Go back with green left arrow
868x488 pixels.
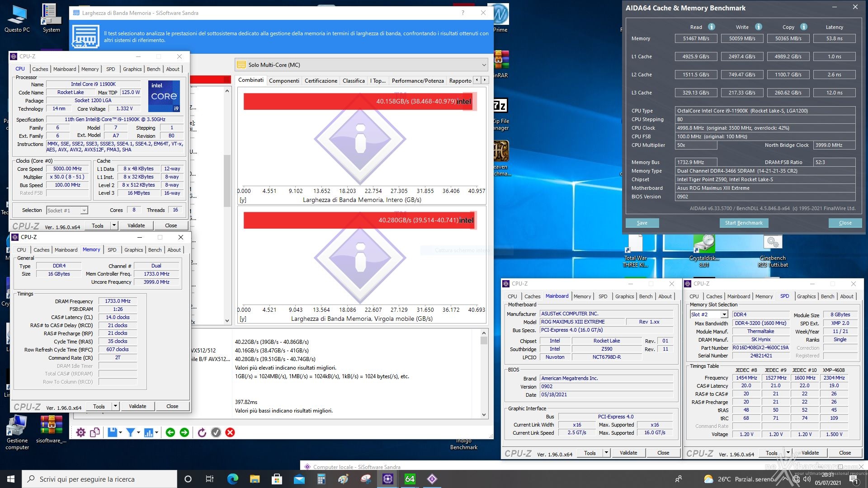tap(170, 433)
